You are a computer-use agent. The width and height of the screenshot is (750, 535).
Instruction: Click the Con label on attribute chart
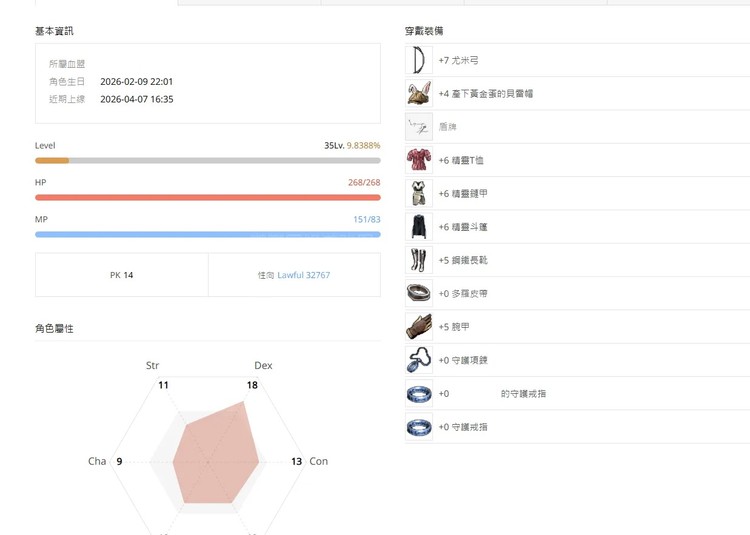(x=319, y=461)
